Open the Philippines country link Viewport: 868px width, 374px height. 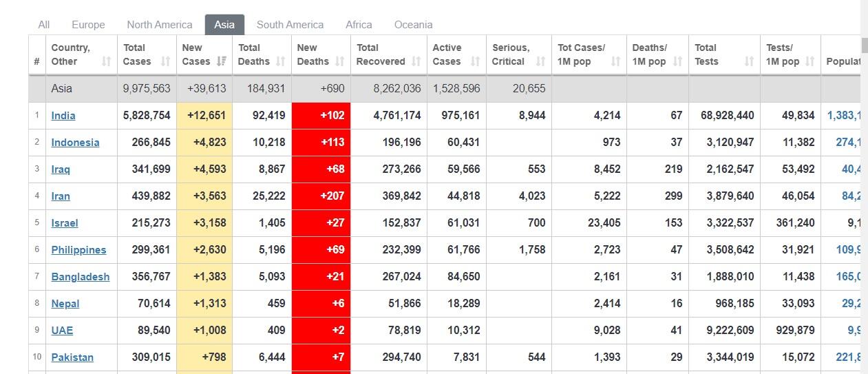click(78, 250)
